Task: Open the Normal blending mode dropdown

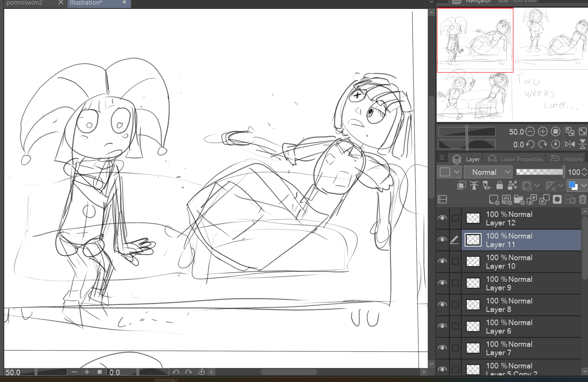Action: click(488, 172)
